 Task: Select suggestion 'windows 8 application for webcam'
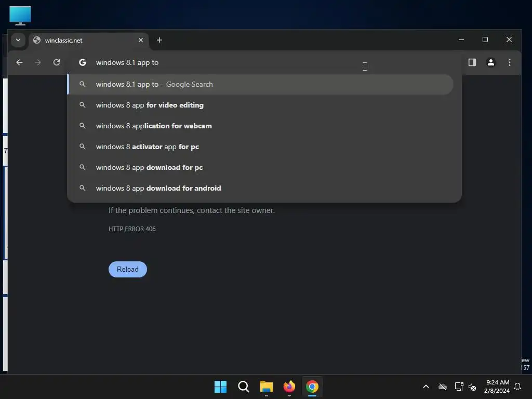(x=260, y=126)
